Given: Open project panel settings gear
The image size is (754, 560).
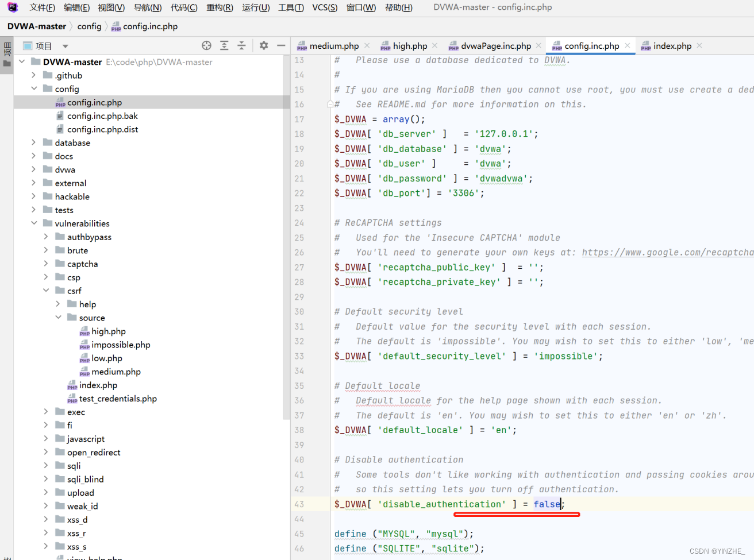Looking at the screenshot, I should point(264,45).
